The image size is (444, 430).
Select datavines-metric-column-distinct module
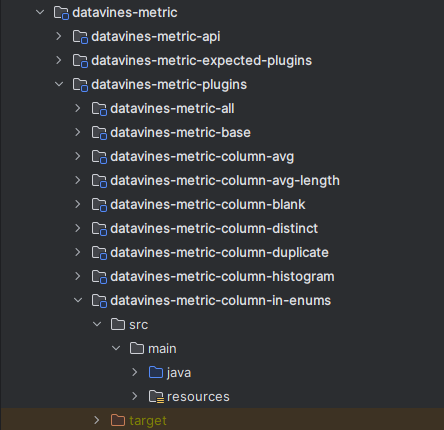click(214, 229)
